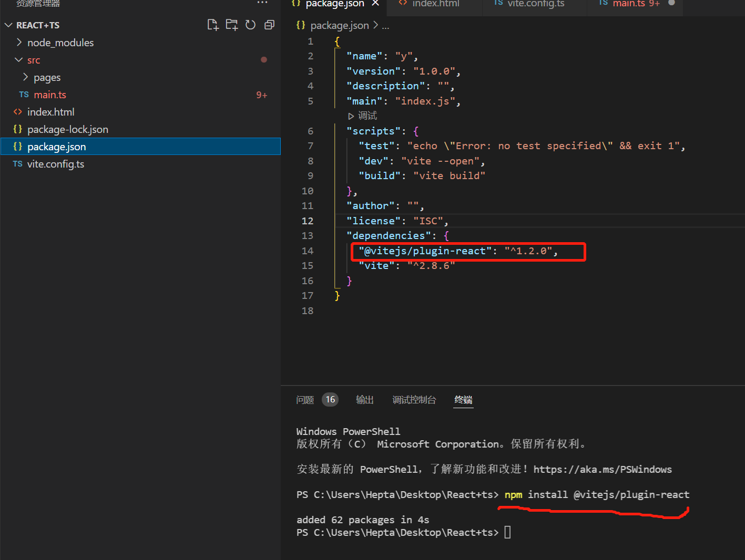Screen dimensions: 745x560
Task: Open package-lock.json in the file tree
Action: pyautogui.click(x=68, y=129)
